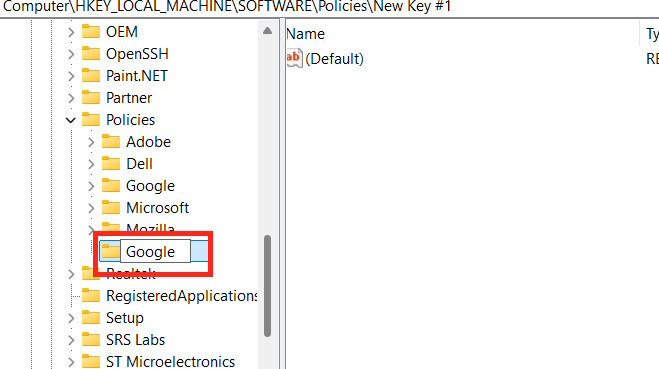Select the Setup key

point(125,318)
